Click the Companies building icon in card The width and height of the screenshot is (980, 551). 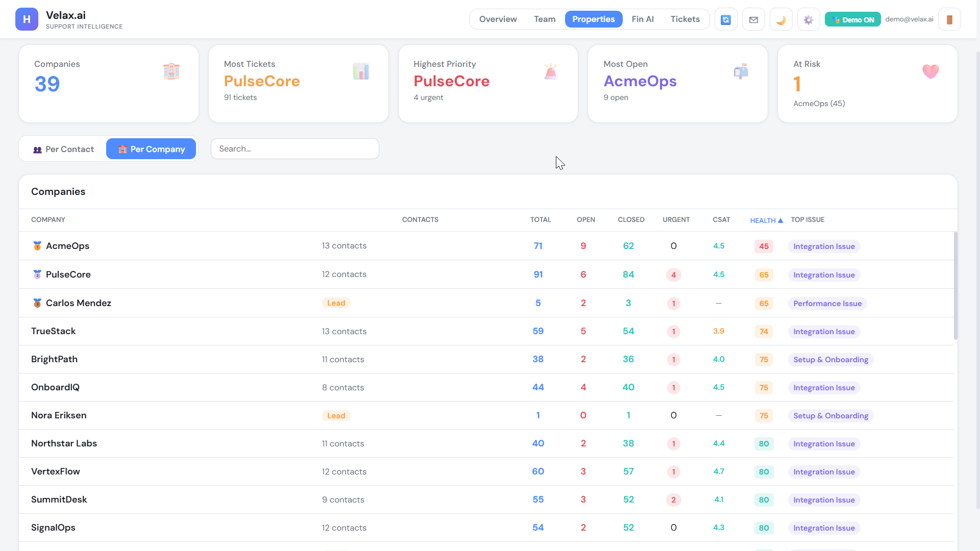pyautogui.click(x=171, y=71)
